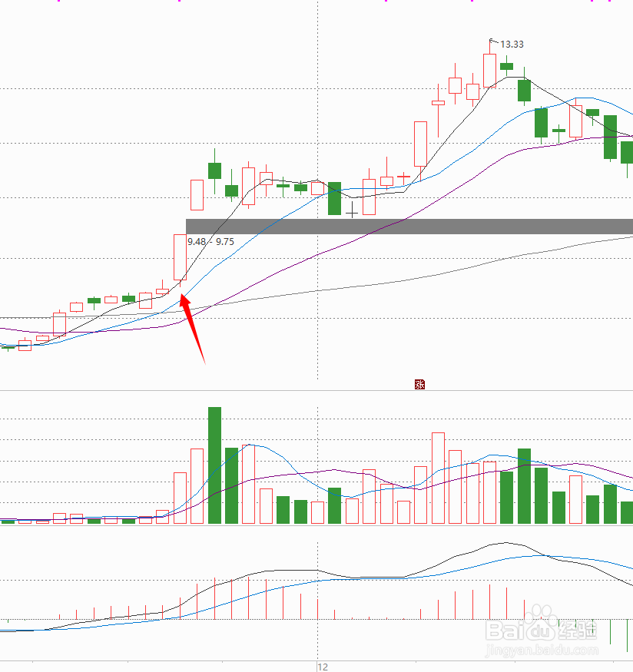Click the 9.48 - 9.75 gap label

pyautogui.click(x=210, y=242)
